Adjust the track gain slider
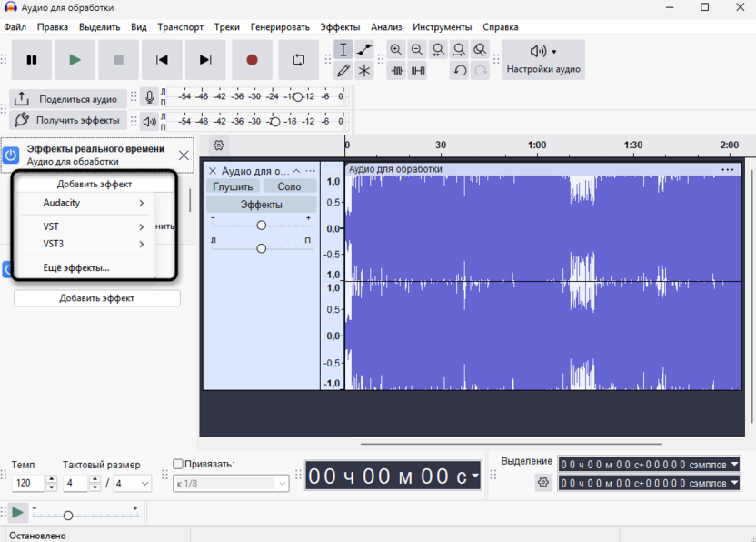 (262, 226)
